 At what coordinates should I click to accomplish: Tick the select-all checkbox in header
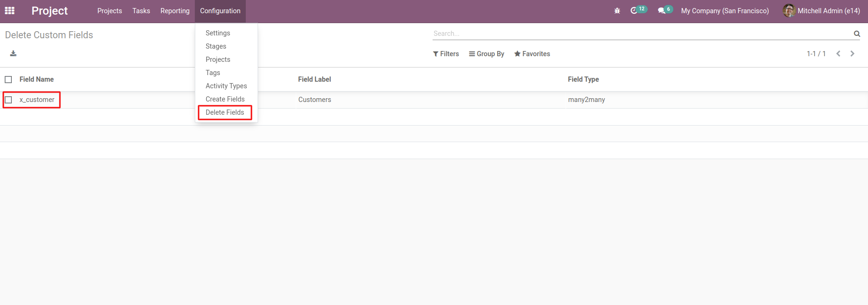[x=8, y=79]
